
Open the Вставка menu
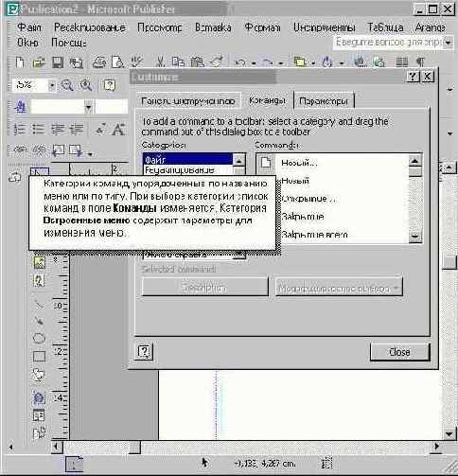tap(213, 27)
